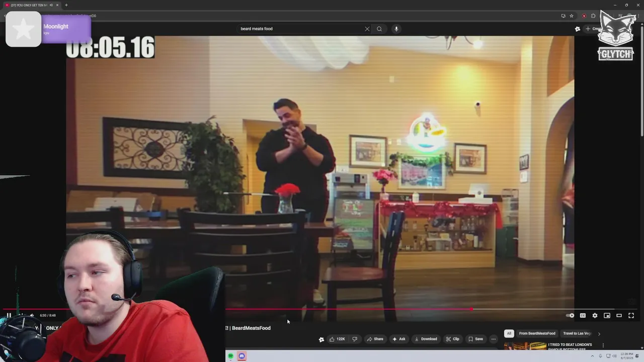The image size is (644, 362).
Task: Share the video
Action: pyautogui.click(x=375, y=339)
